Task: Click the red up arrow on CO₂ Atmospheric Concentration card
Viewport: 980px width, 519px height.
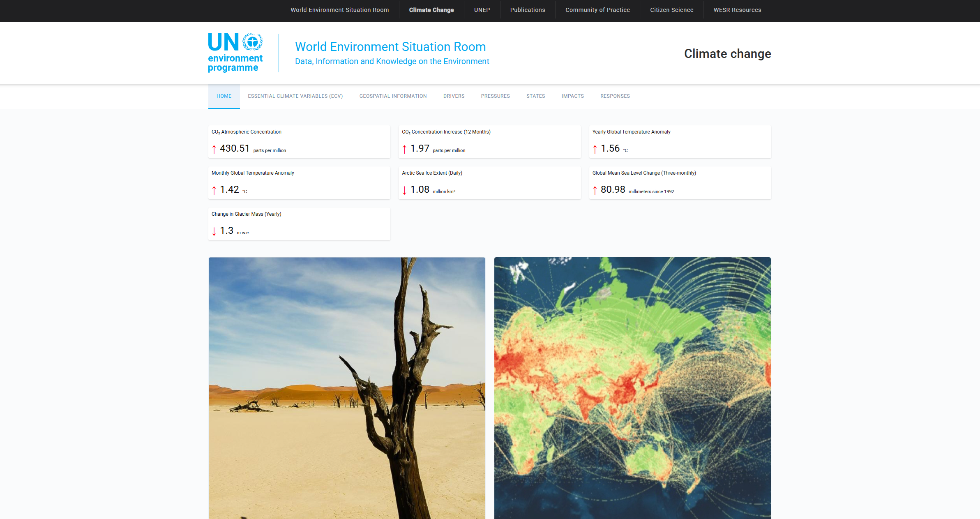Action: click(214, 149)
